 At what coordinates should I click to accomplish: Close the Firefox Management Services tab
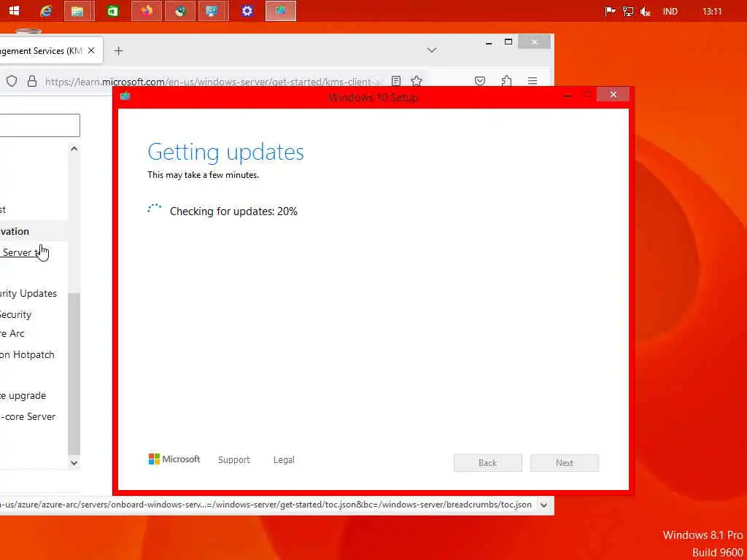coord(91,50)
